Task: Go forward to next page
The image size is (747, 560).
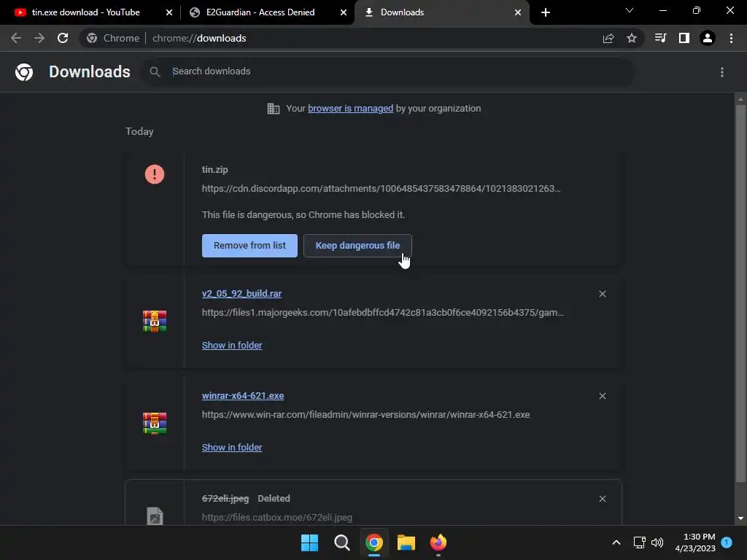Action: (39, 38)
